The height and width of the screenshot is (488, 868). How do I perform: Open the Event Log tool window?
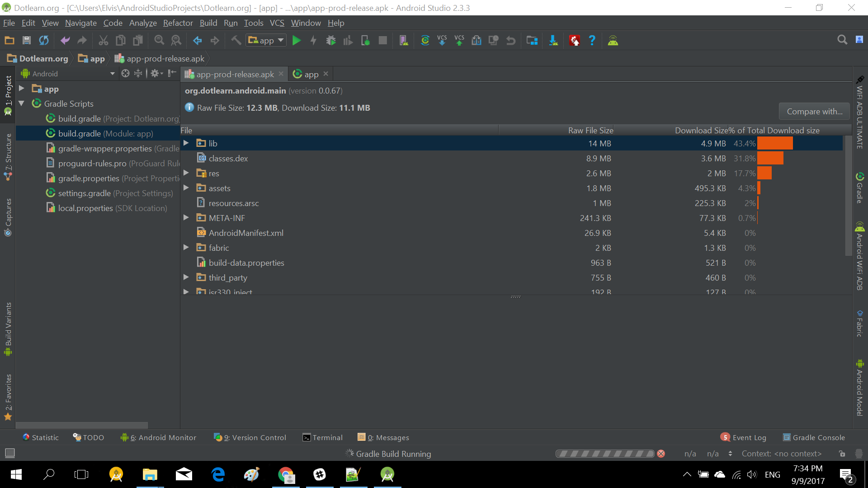[x=744, y=437]
